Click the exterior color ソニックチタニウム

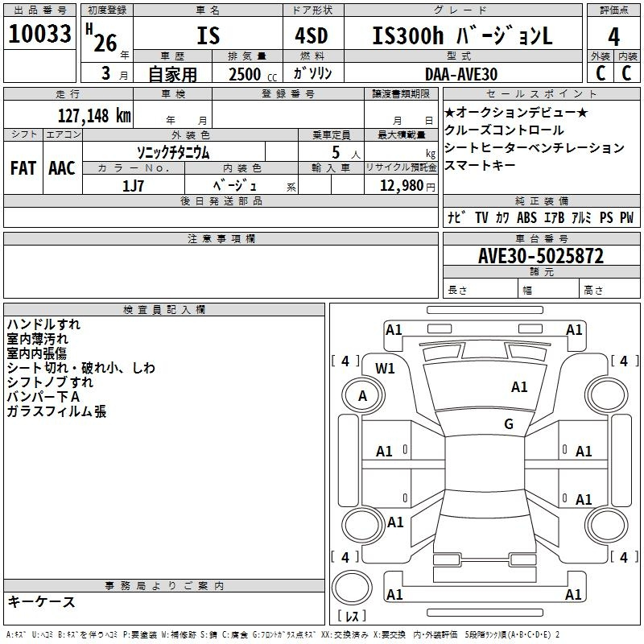click(x=173, y=151)
